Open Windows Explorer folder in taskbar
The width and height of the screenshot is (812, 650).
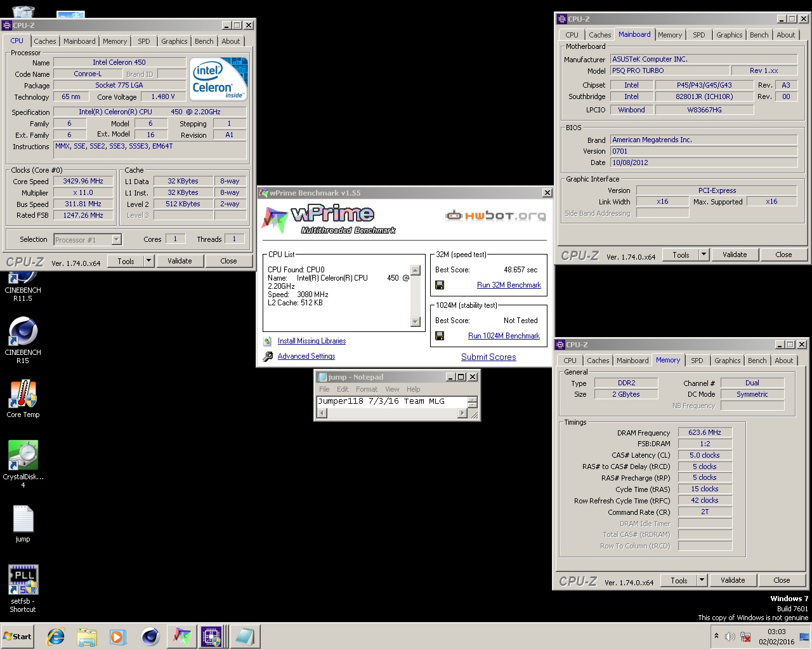click(x=87, y=637)
